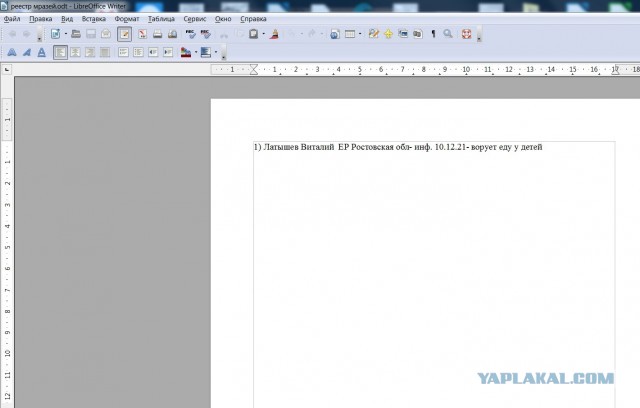This screenshot has width=640, height=408.
Task: Apply Underline with underlined A icon
Action: [42, 52]
